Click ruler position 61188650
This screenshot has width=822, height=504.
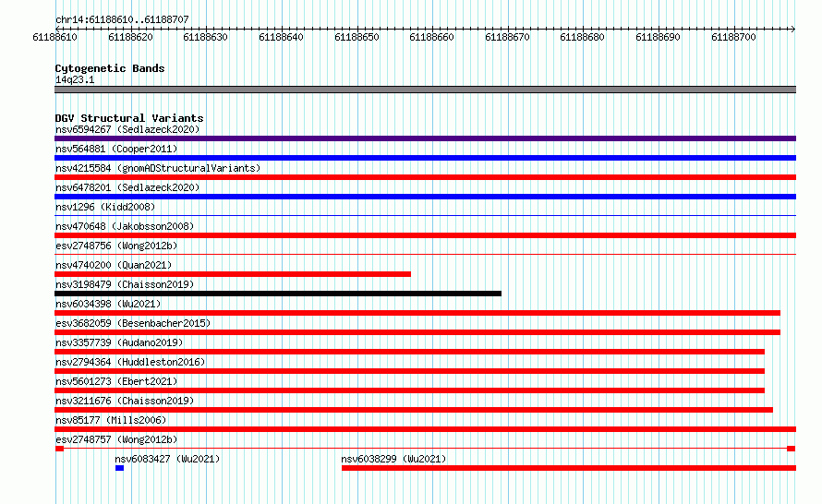tap(357, 37)
